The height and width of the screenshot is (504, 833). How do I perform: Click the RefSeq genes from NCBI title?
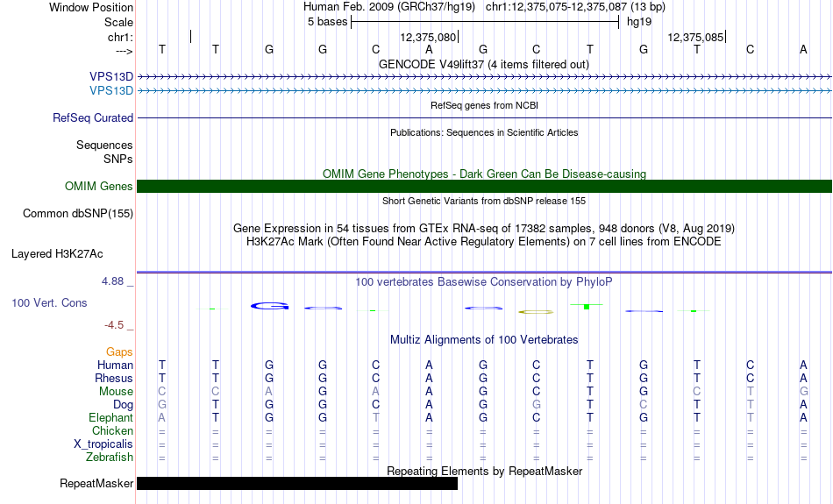(x=484, y=106)
